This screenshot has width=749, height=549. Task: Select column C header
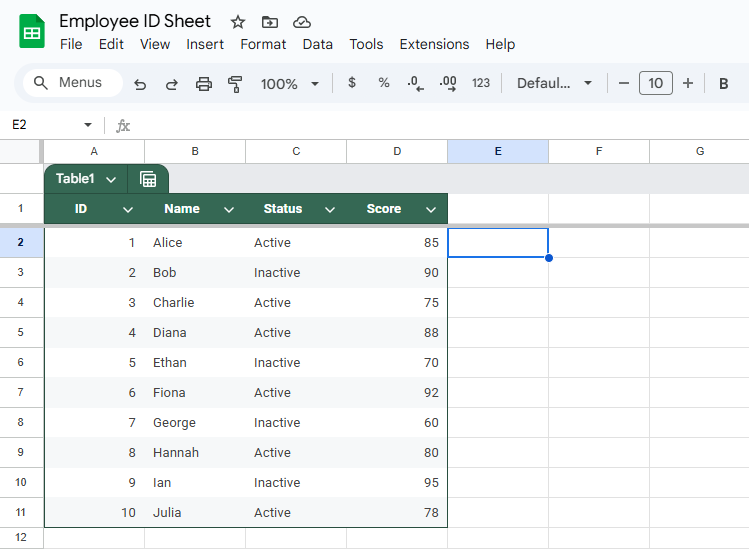pos(296,151)
